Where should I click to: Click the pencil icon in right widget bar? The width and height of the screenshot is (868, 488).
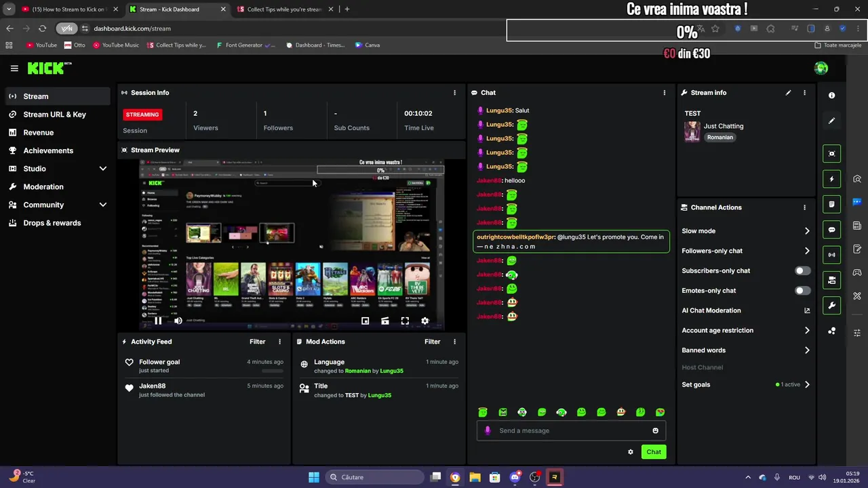coord(831,121)
